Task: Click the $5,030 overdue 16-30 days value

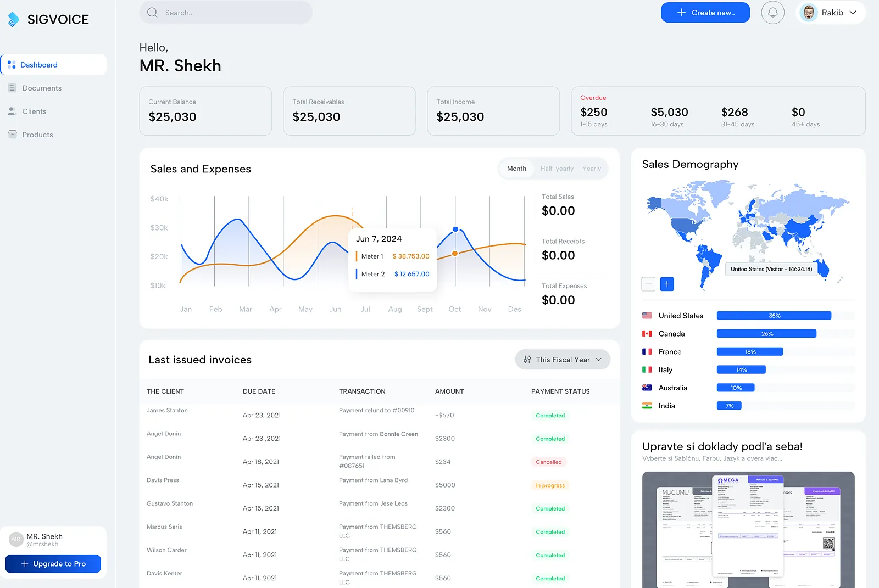Action: pos(669,112)
